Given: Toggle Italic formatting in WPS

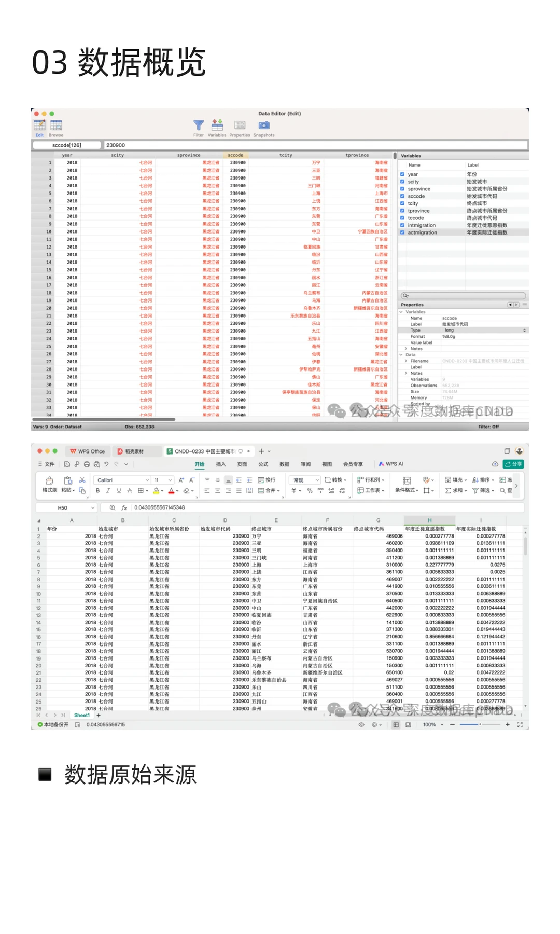Looking at the screenshot, I should tap(108, 490).
